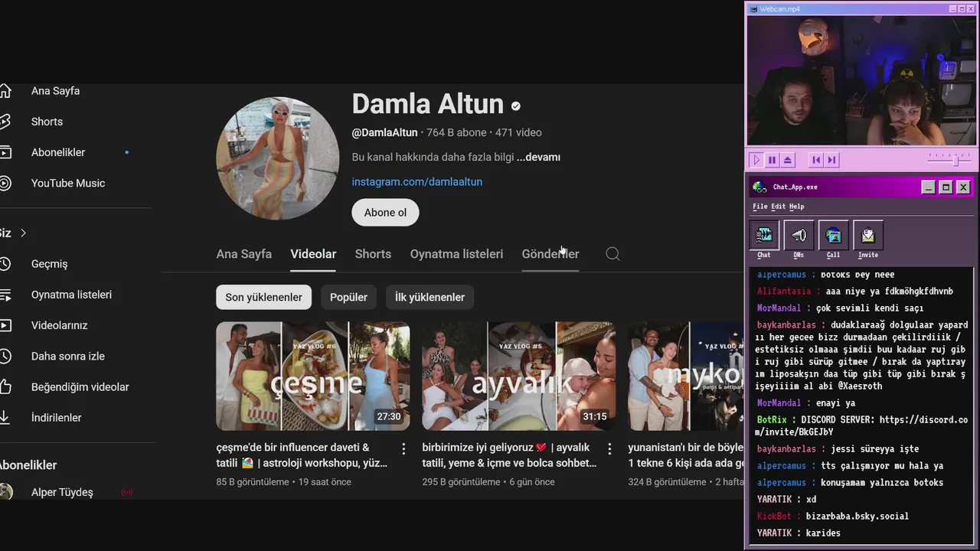Select the Videolar tab

pos(313,254)
